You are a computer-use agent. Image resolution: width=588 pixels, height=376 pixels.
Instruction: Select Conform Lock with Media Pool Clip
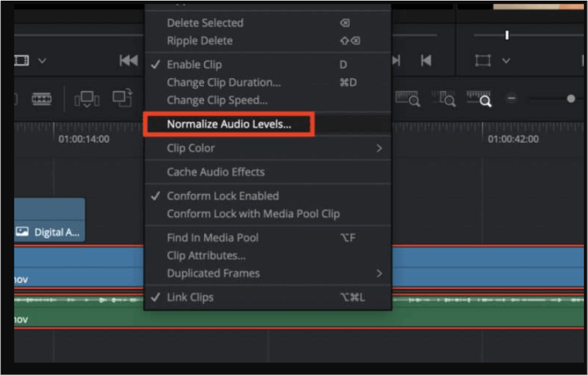point(267,214)
